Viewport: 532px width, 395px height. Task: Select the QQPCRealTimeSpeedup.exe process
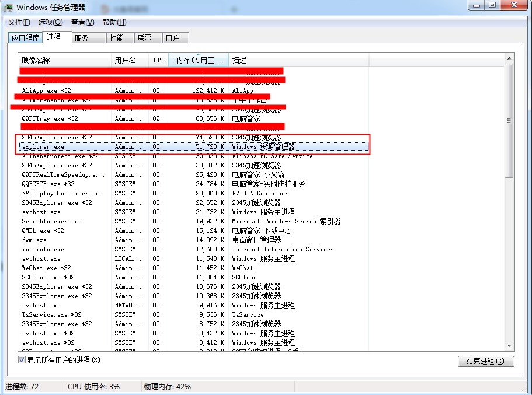tap(193, 174)
